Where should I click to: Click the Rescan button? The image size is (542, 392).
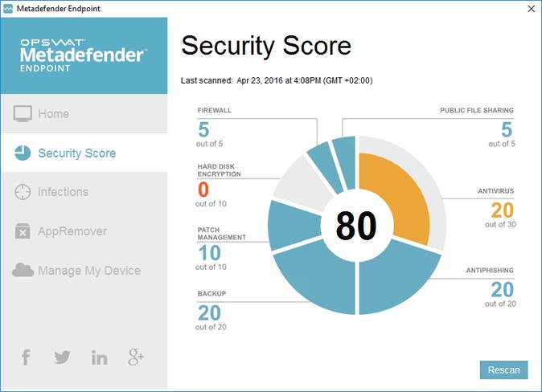click(503, 370)
